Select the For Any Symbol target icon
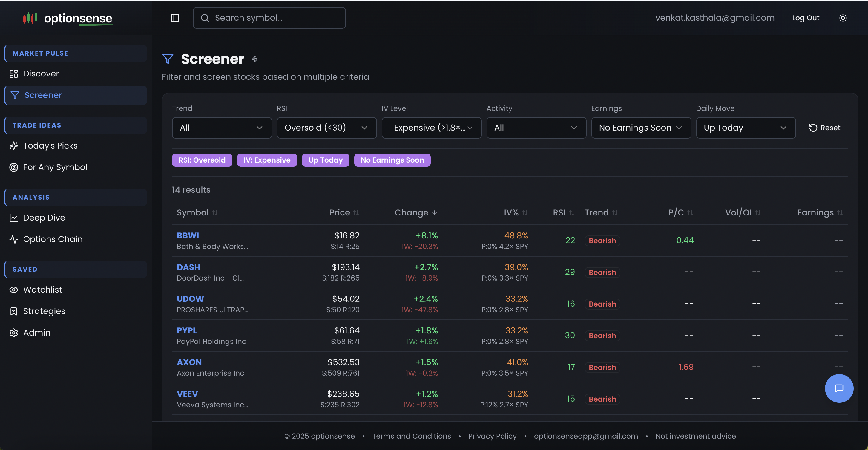The height and width of the screenshot is (450, 868). point(14,167)
